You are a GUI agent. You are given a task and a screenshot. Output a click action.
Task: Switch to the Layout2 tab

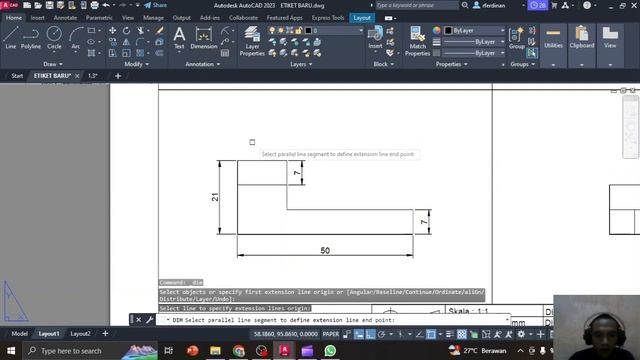click(80, 333)
